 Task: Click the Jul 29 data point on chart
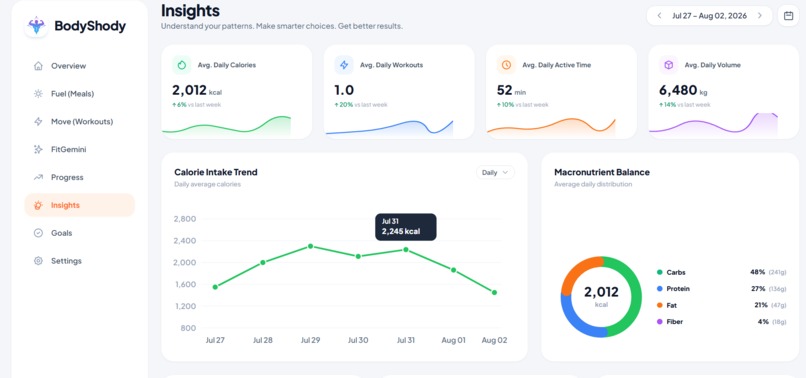[x=310, y=246]
